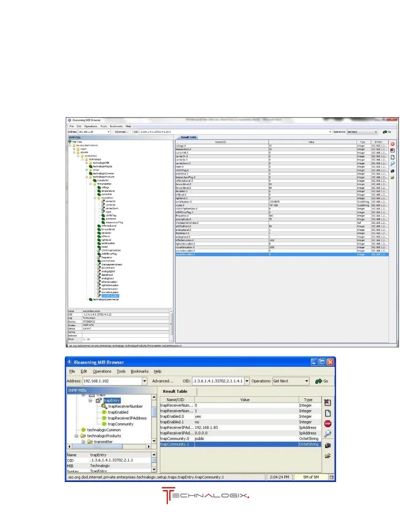Open the 192.168.1.29 address dropdown
The height and width of the screenshot is (532, 411).
click(108, 132)
